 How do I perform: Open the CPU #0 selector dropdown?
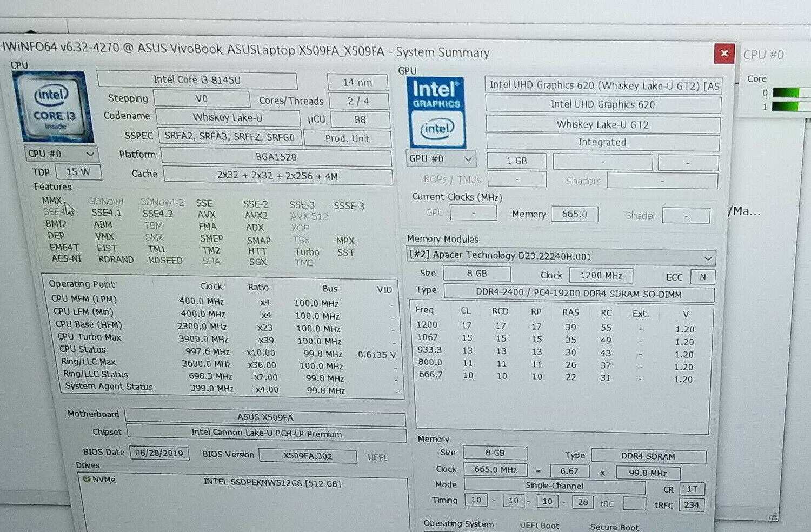coord(61,154)
